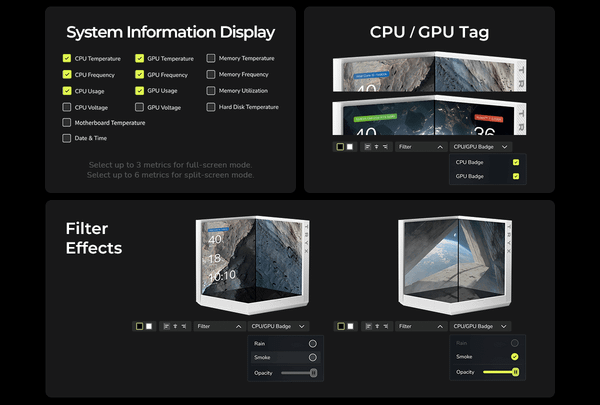Pick the white color swatch in CPU/GPU Tag toolbar
The image size is (600, 405).
tap(350, 146)
